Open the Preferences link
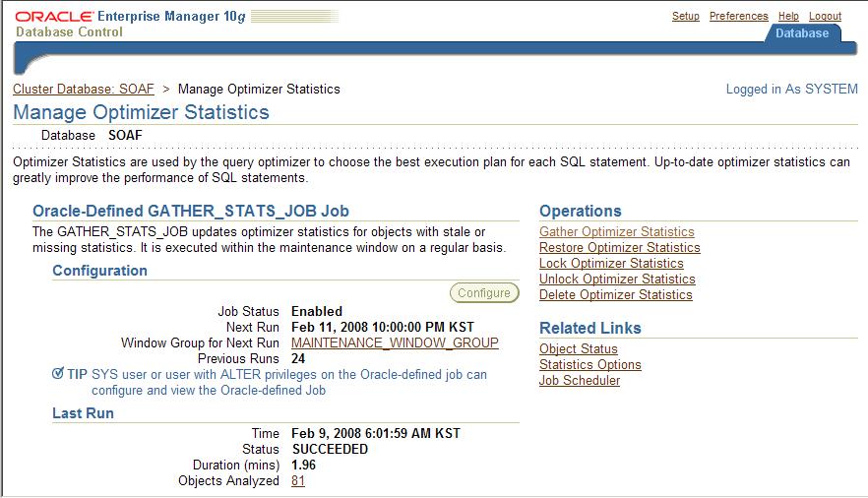The image size is (868, 498). click(x=738, y=17)
